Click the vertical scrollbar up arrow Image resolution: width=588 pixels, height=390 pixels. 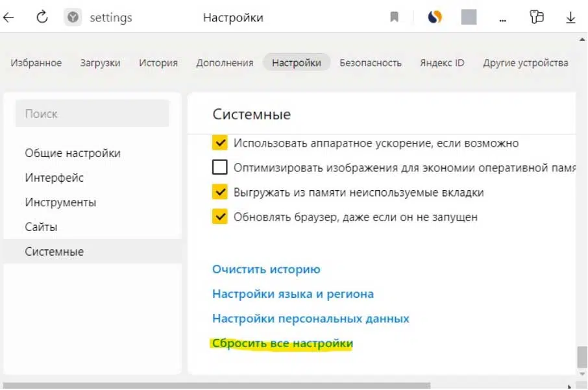582,40
